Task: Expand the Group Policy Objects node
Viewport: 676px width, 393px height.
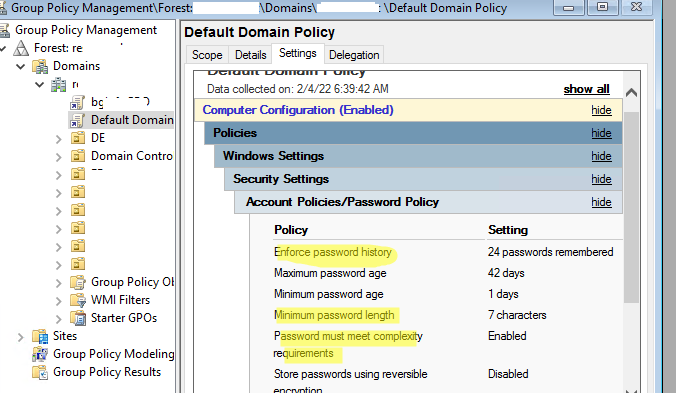Action: 59,283
